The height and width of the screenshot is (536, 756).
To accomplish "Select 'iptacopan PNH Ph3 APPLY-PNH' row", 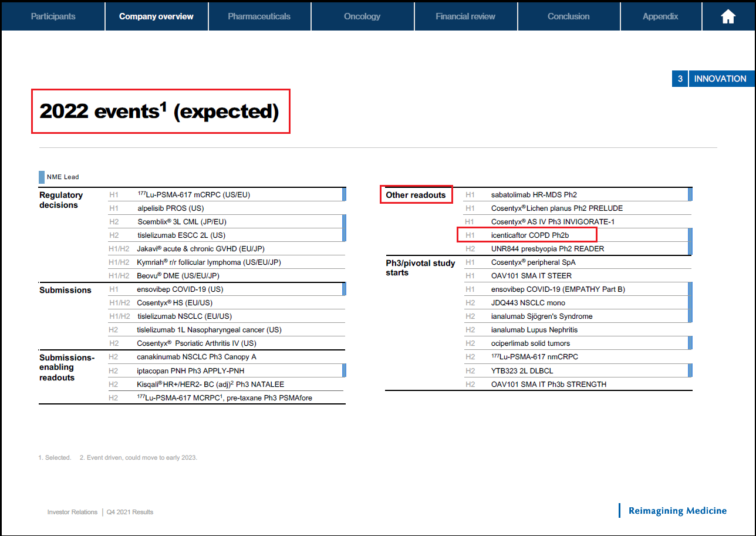I will (x=227, y=370).
